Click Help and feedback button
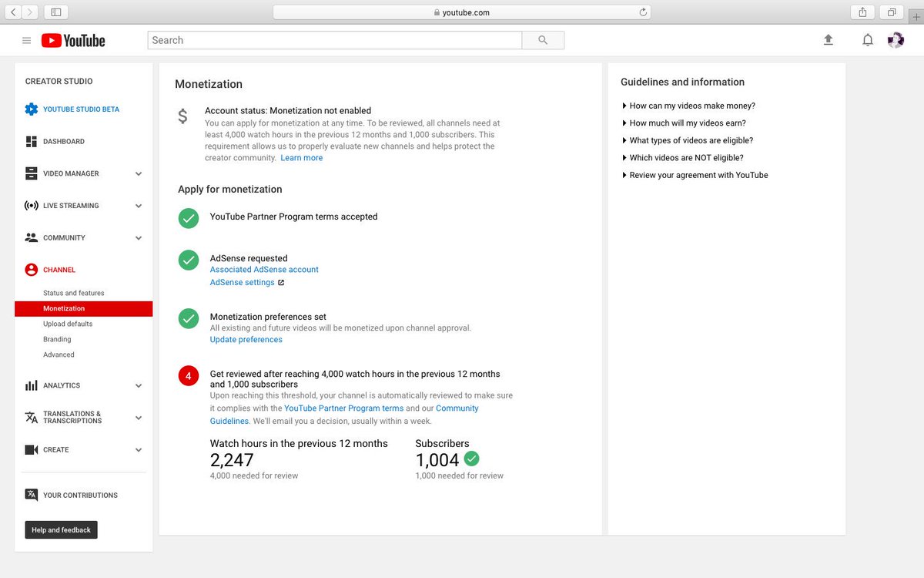 (x=61, y=530)
